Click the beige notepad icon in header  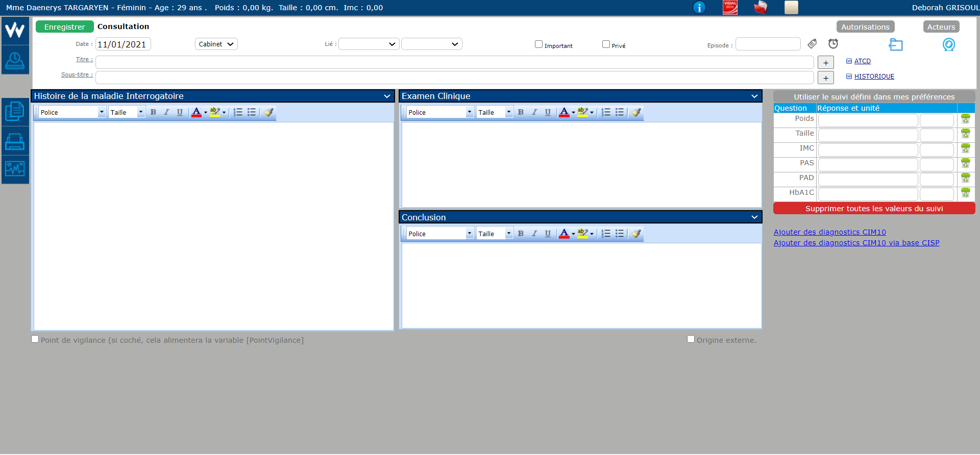pos(791,8)
